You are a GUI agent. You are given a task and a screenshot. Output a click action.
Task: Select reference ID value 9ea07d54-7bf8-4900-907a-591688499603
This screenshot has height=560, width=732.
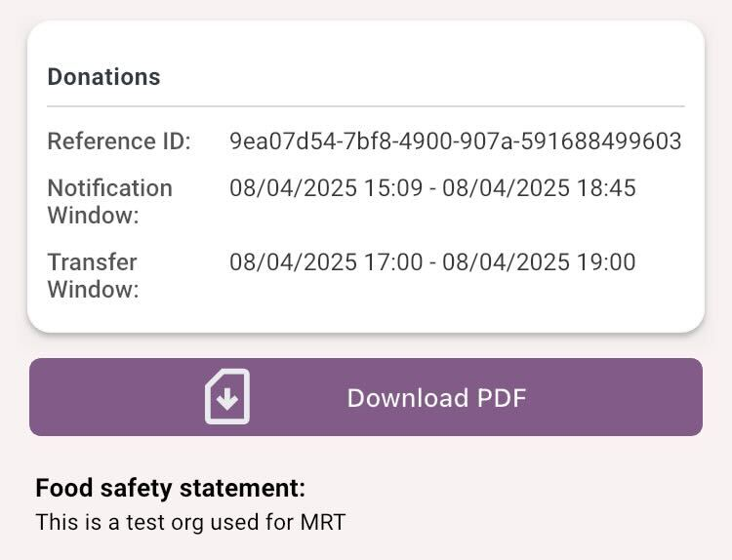coord(456,140)
